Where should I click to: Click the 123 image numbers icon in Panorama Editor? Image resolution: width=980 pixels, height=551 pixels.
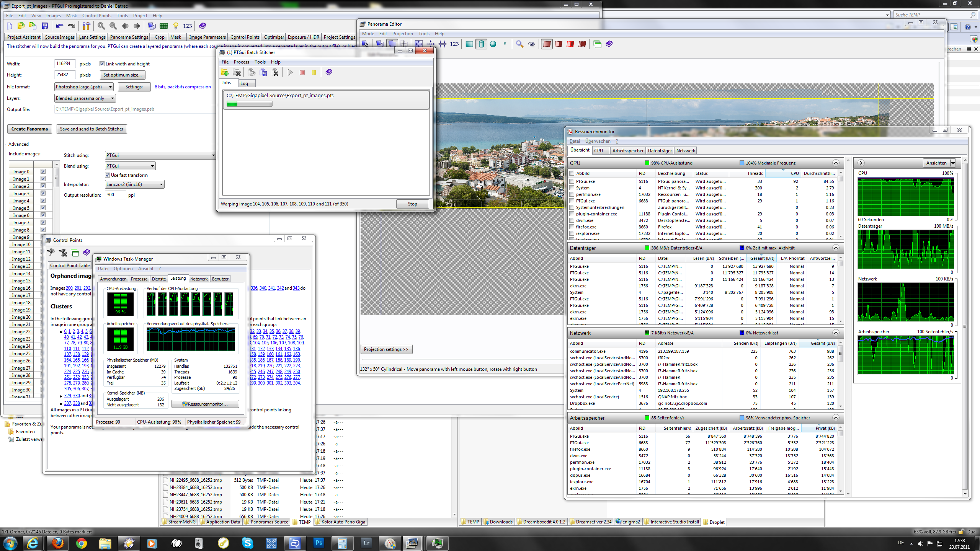[x=454, y=44]
